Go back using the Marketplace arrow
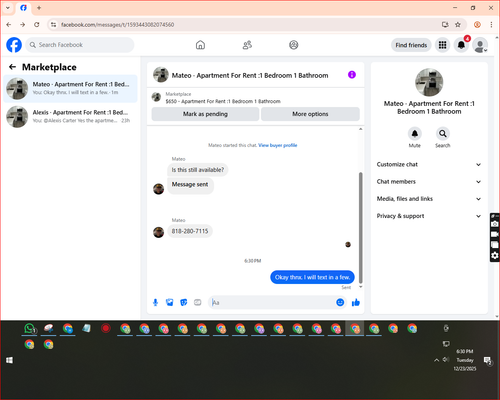The image size is (500, 400). point(13,67)
